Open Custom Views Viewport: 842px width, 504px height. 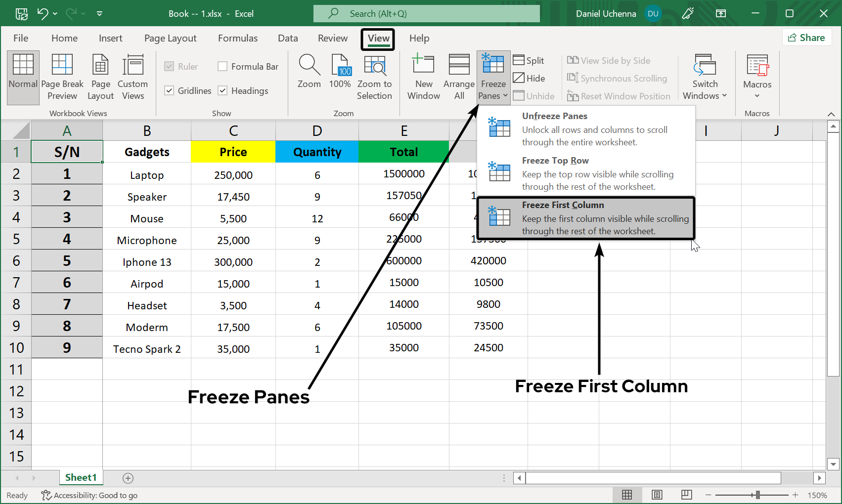133,77
